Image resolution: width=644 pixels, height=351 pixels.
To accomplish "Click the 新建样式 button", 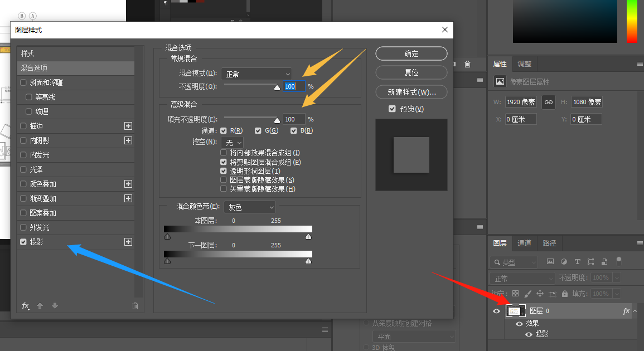I will (411, 92).
